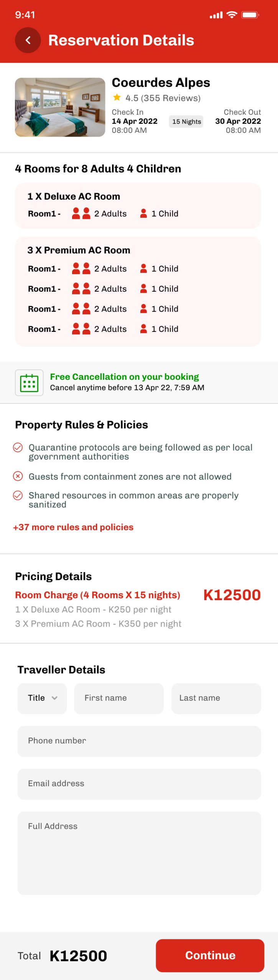Tap the 15 Nights badge

[186, 121]
